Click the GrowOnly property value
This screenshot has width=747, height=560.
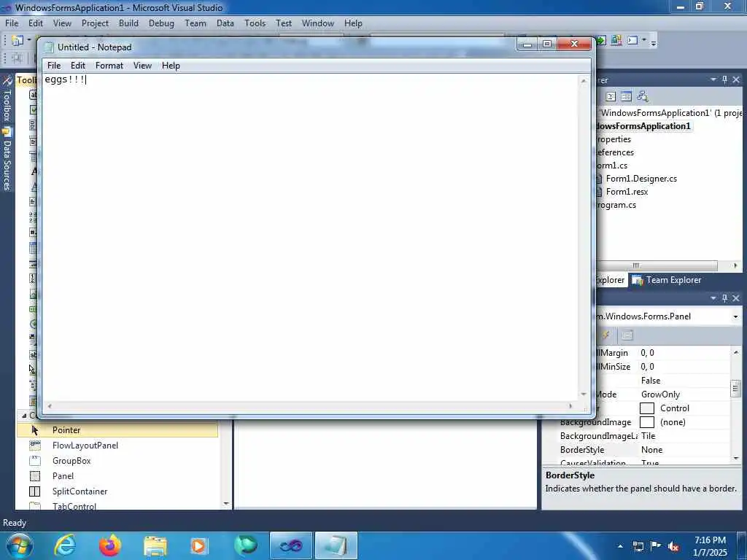660,394
